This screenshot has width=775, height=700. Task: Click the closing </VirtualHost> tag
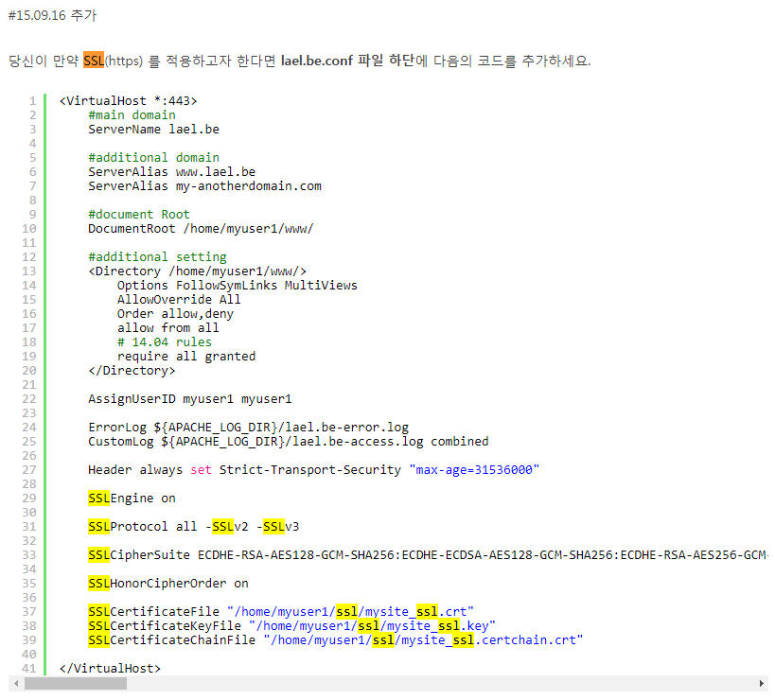point(110,668)
